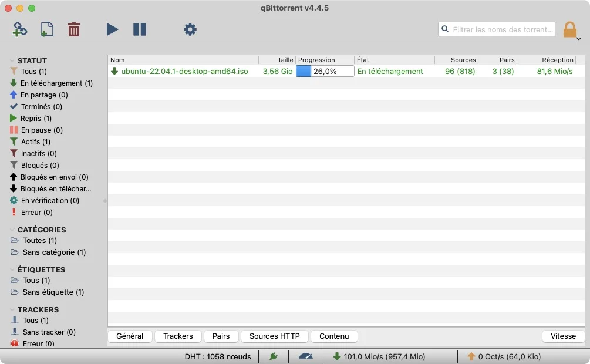Click the 81,6 Mio/s reception cell

pos(555,72)
